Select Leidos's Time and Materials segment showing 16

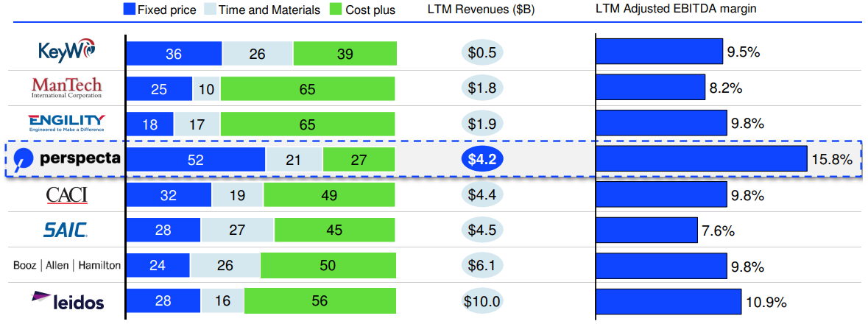point(222,300)
